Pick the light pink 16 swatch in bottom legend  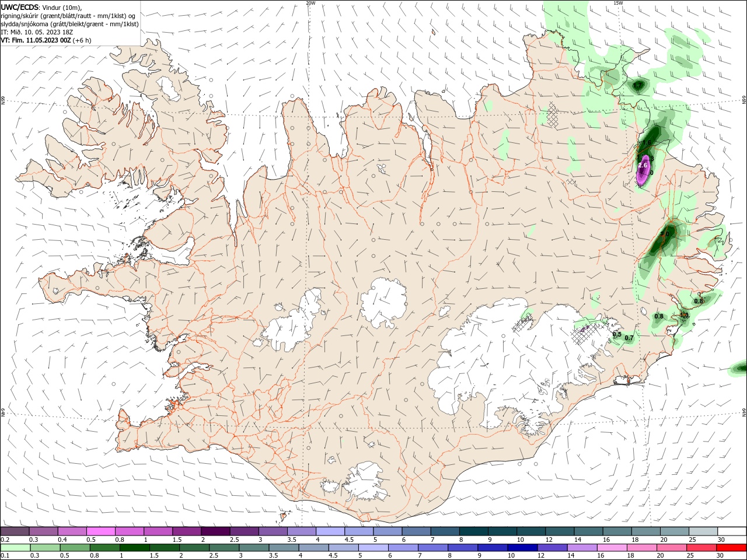pos(612,548)
